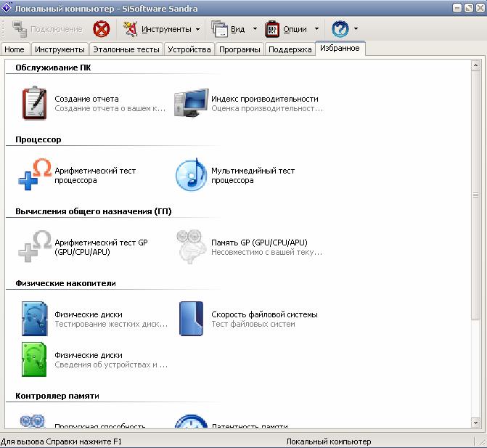Launch Мультимедийный тест процессора music icon
The width and height of the screenshot is (487, 448).
click(x=191, y=175)
